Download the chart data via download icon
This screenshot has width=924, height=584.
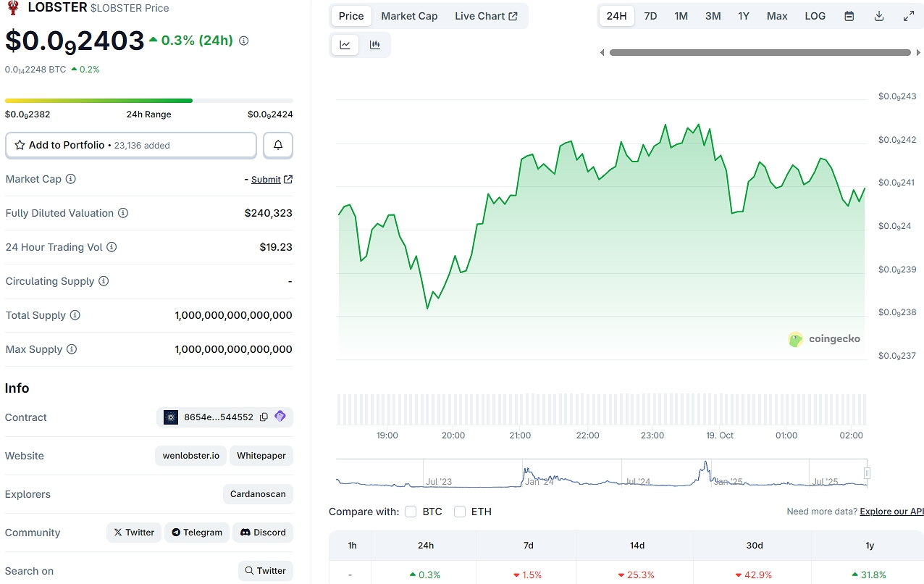(x=878, y=15)
